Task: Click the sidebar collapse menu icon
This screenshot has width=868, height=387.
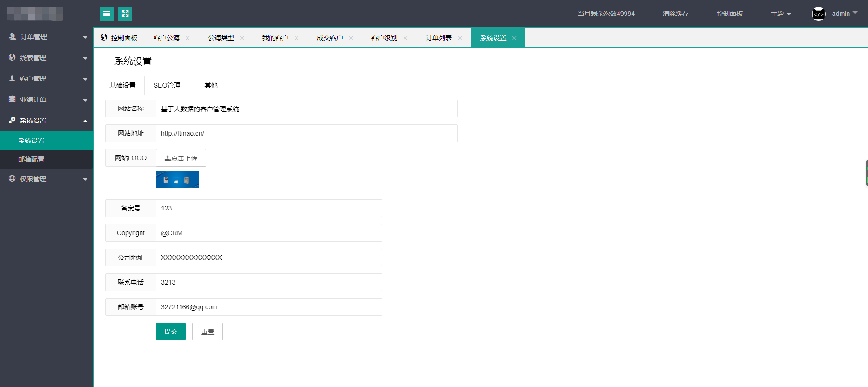Action: point(107,14)
